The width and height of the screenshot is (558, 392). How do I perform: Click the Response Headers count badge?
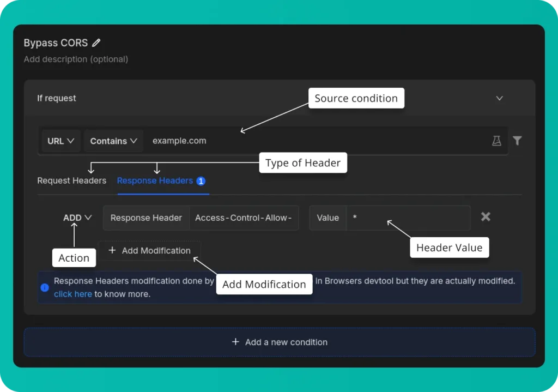[201, 181]
